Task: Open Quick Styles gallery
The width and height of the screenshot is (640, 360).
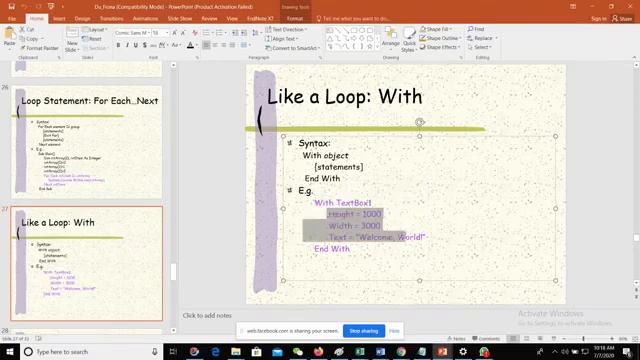Action: tap(409, 40)
